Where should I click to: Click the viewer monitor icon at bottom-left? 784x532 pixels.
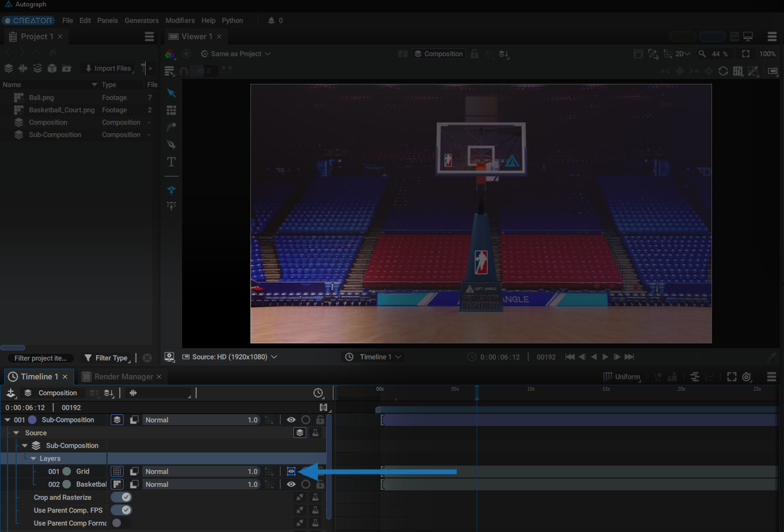click(169, 357)
